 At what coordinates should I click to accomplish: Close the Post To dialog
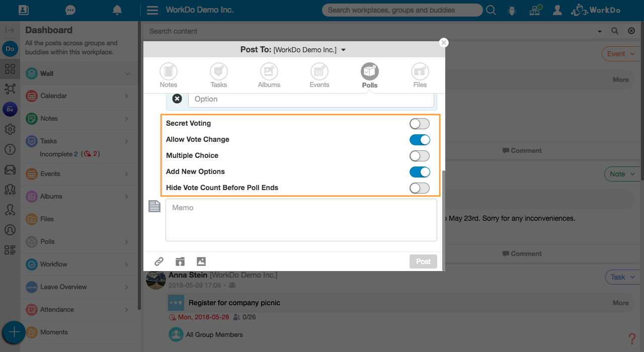pyautogui.click(x=443, y=43)
